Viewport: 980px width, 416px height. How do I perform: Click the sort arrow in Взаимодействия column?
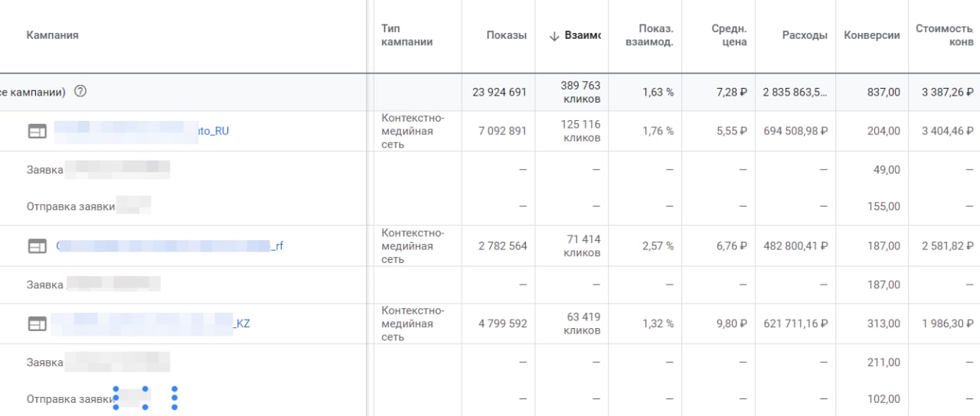point(554,36)
